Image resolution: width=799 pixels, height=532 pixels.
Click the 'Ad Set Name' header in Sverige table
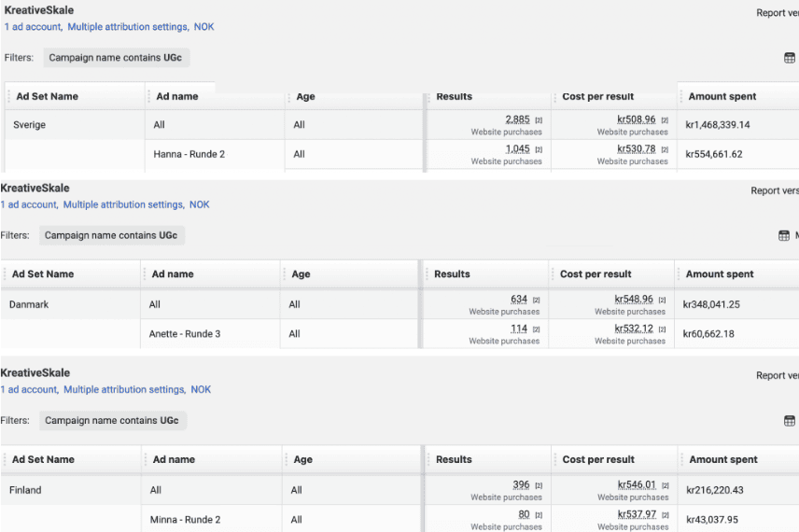[x=47, y=96]
